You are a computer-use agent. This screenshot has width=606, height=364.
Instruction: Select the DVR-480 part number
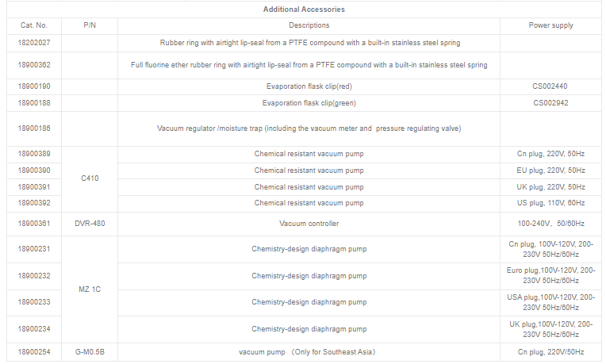(90, 224)
